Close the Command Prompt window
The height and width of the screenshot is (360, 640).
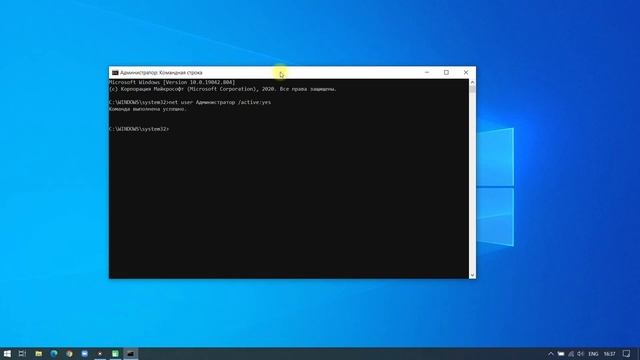tap(466, 72)
